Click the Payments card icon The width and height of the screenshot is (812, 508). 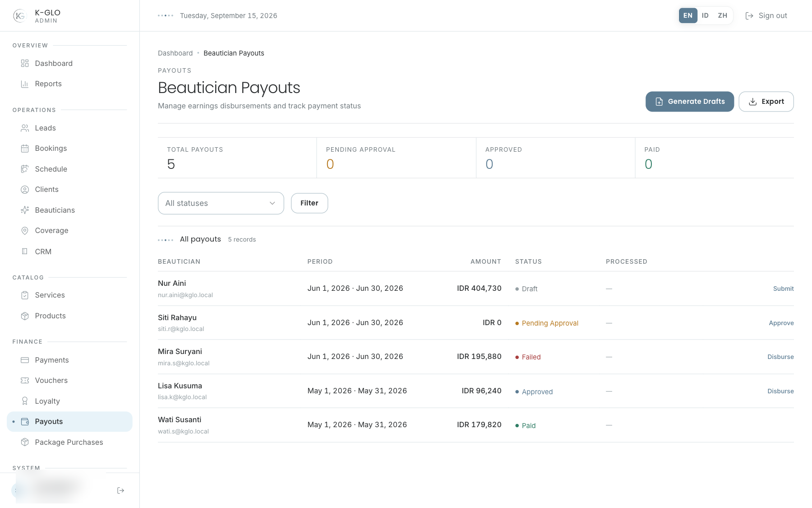pyautogui.click(x=25, y=360)
